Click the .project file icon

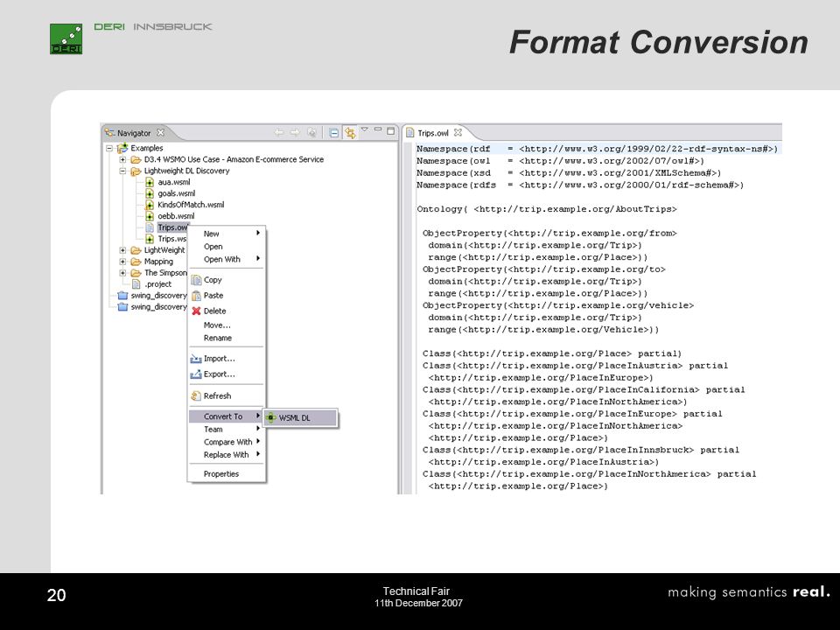click(x=136, y=283)
